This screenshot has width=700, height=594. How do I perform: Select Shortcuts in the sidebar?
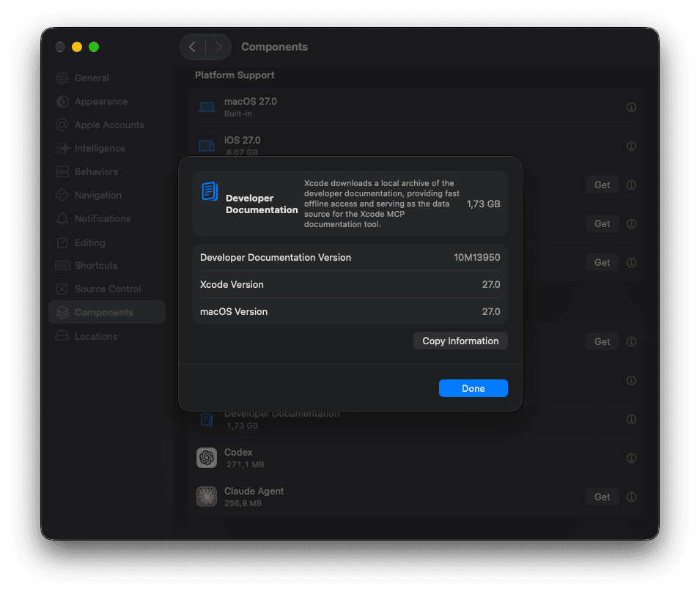coord(107,265)
